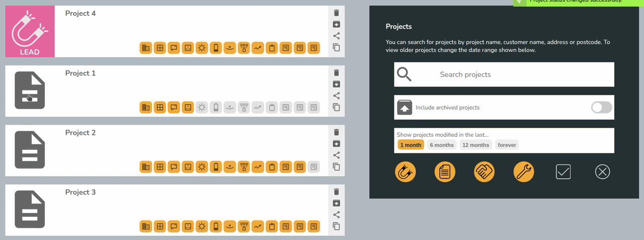Click the Search projects input field
The height and width of the screenshot is (240, 644).
504,74
